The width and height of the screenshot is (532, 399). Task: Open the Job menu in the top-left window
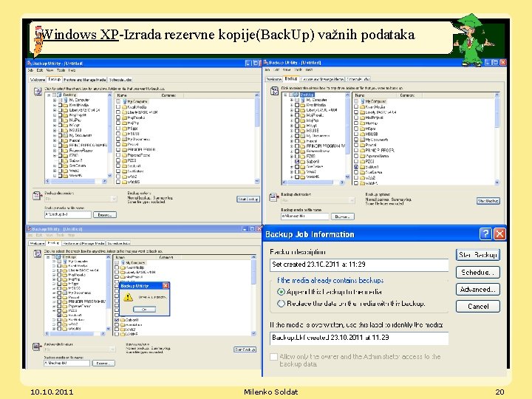pos(30,70)
